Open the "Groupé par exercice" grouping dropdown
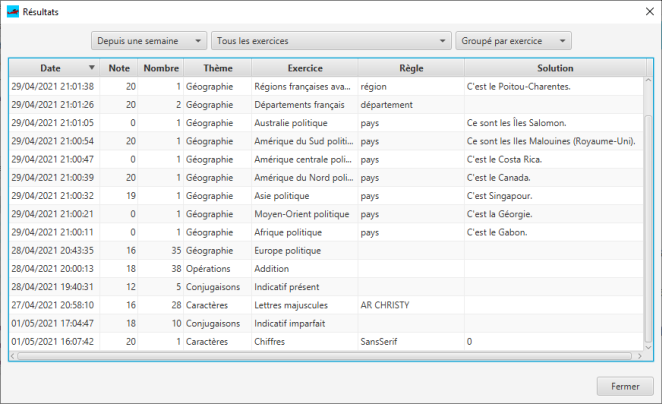Viewport: 662px width, 404px height. 513,41
